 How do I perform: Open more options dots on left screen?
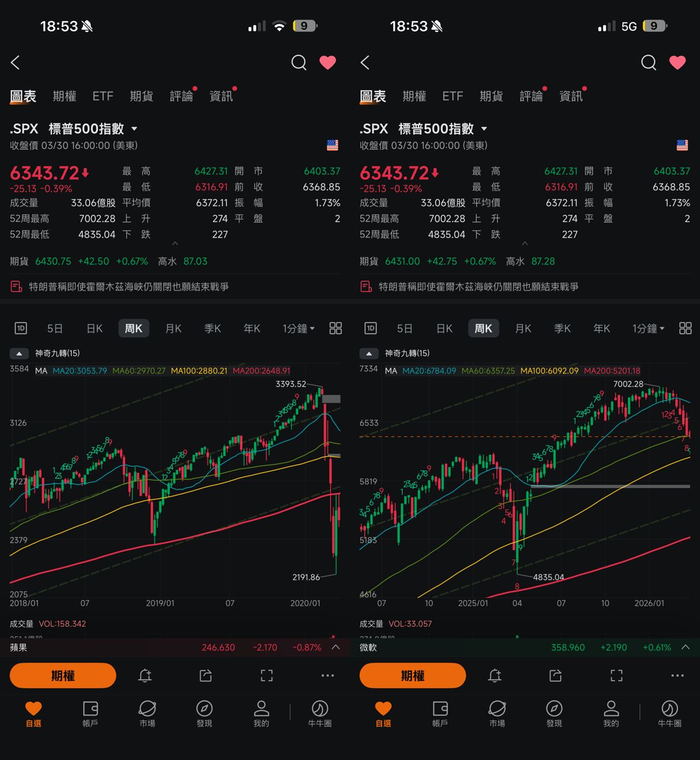point(327,676)
